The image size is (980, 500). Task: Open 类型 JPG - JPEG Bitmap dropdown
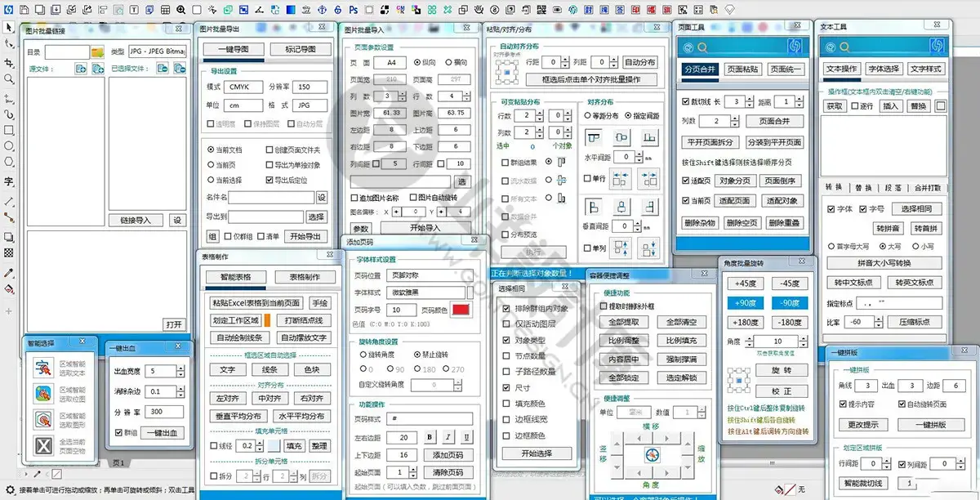coord(156,51)
